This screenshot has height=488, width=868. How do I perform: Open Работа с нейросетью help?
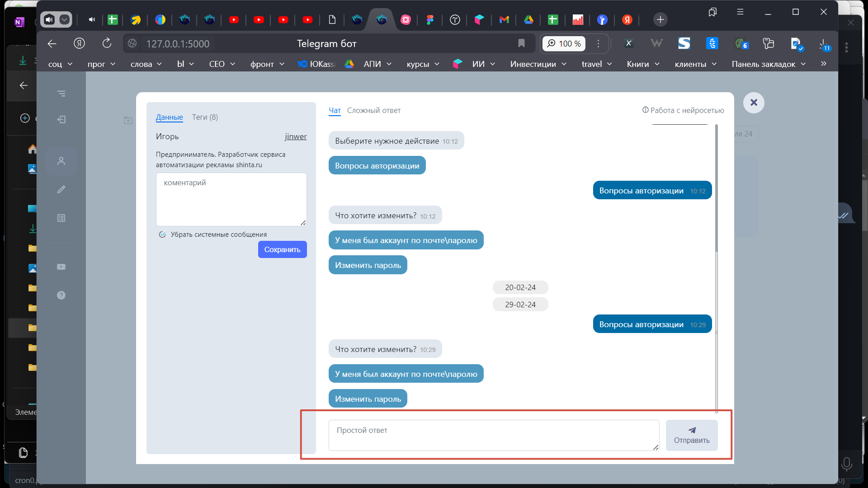683,110
